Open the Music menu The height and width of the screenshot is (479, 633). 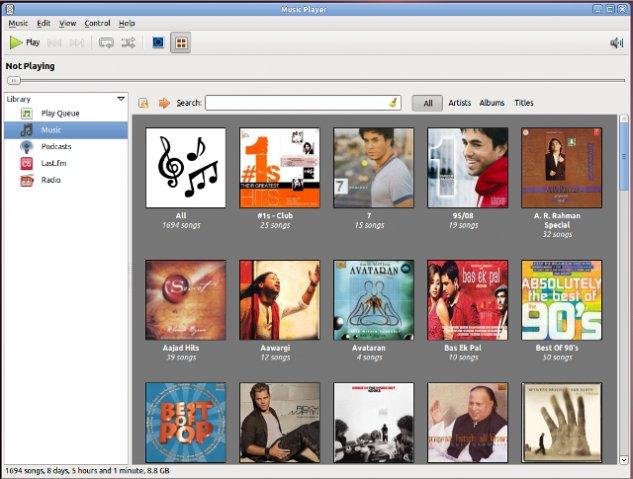pyautogui.click(x=18, y=23)
